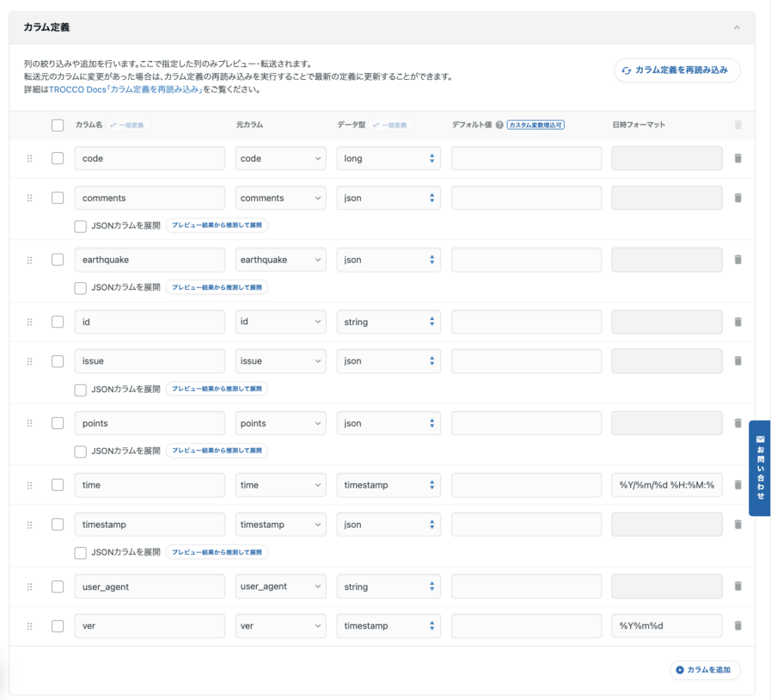
Task: Click drag handle beside the points row
Action: (x=30, y=423)
